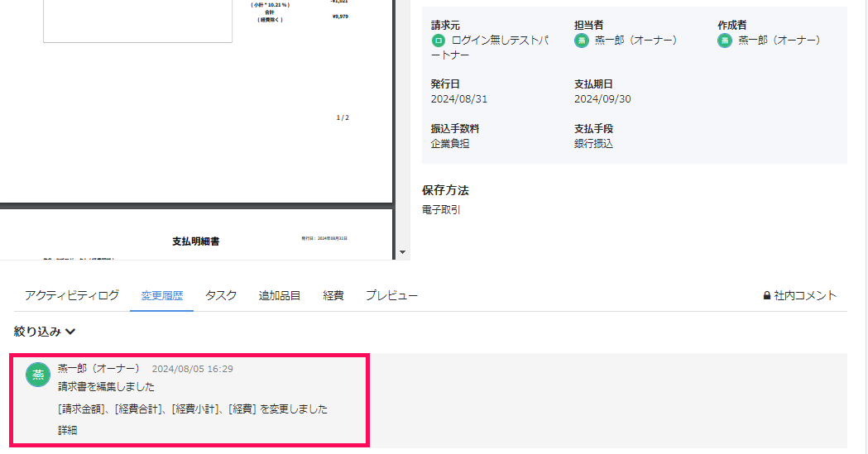
Task: Click the 作成者 avatar icon
Action: (x=725, y=41)
